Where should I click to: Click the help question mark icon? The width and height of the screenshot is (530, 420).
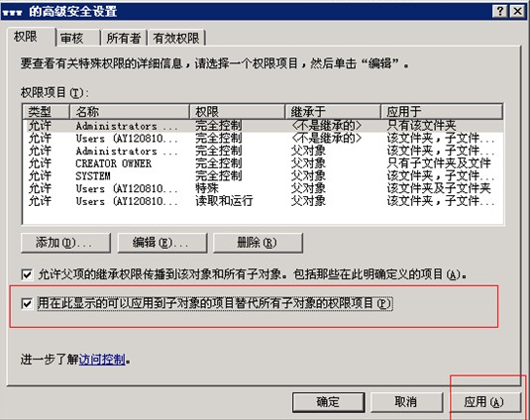pos(500,12)
